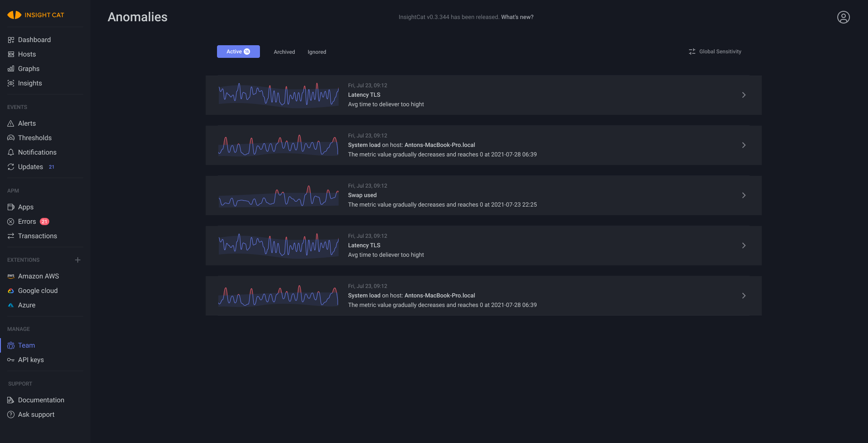Expand the last System load anomaly chevron
868x443 pixels.
coord(744,296)
